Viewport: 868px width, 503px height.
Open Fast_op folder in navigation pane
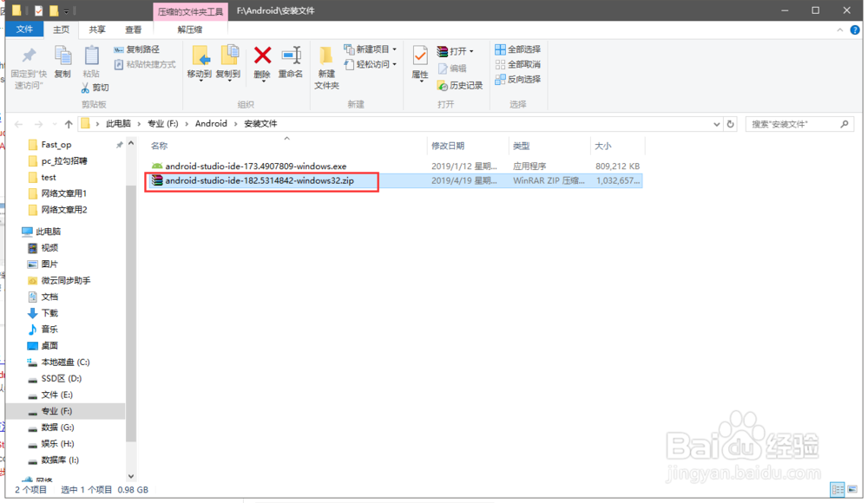coord(56,145)
